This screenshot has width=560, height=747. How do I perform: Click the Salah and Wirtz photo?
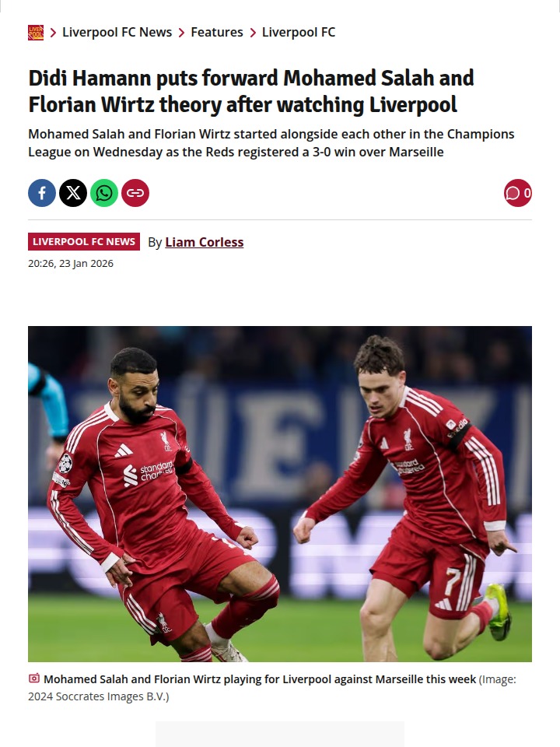pos(280,494)
